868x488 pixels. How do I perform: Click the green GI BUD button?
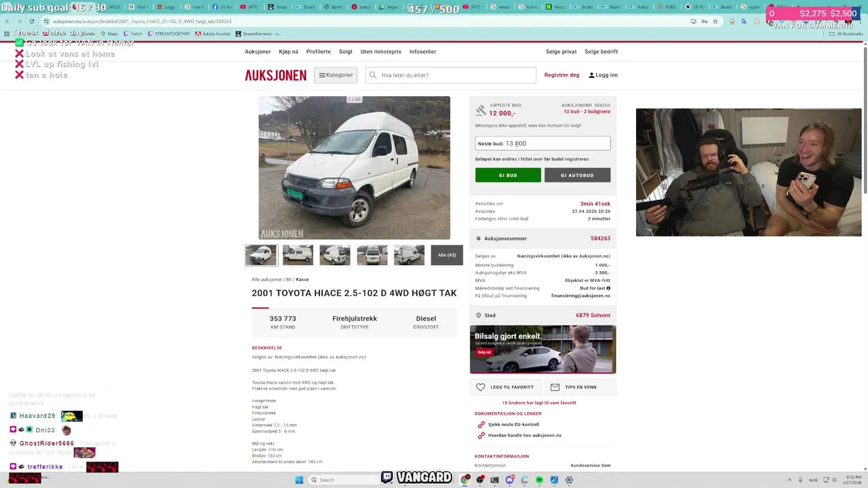[508, 175]
